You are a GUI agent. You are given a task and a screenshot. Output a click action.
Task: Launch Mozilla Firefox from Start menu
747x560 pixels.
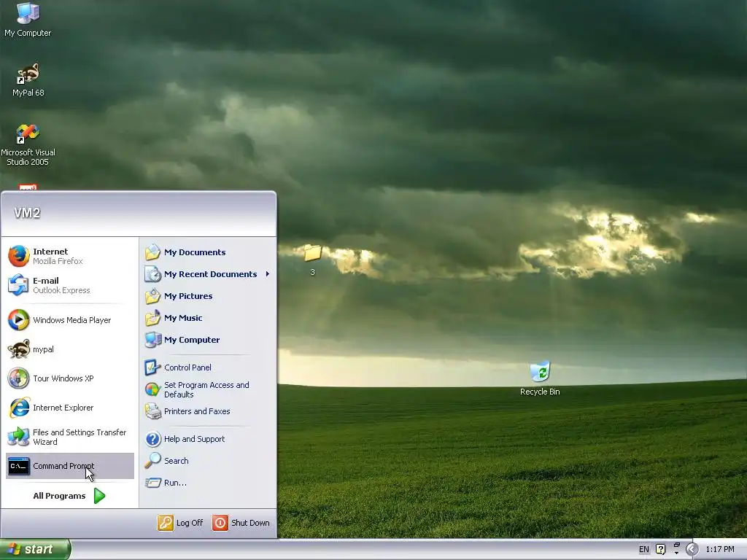(x=69, y=256)
